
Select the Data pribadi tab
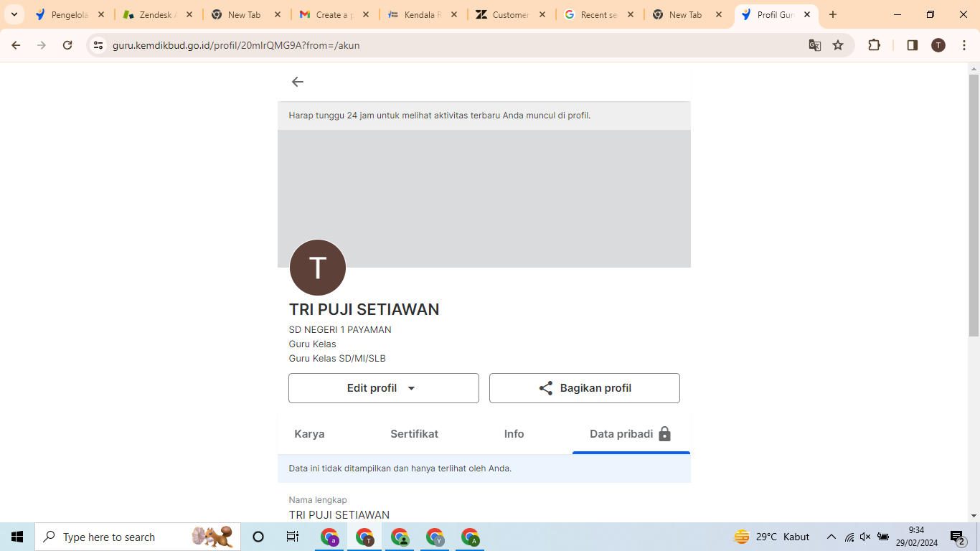click(630, 434)
